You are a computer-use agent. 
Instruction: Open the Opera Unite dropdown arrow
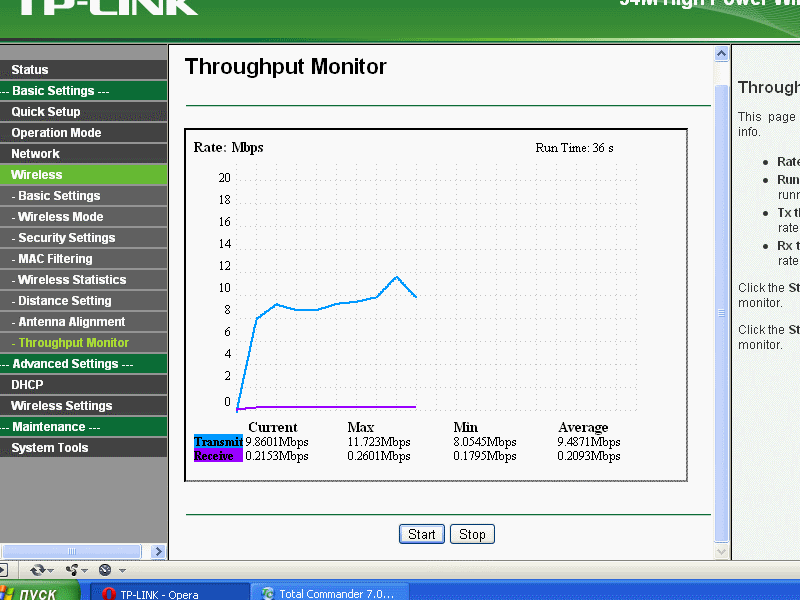[x=84, y=570]
